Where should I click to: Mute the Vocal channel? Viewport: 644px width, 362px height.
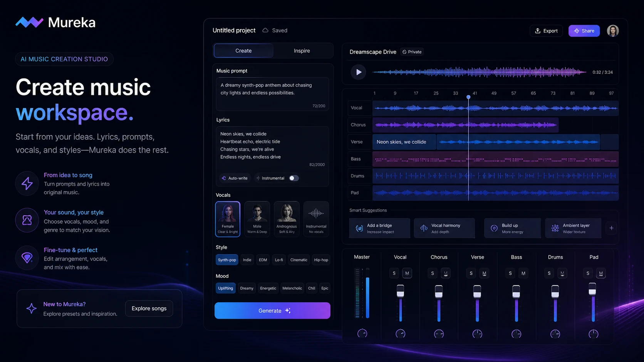click(x=407, y=273)
